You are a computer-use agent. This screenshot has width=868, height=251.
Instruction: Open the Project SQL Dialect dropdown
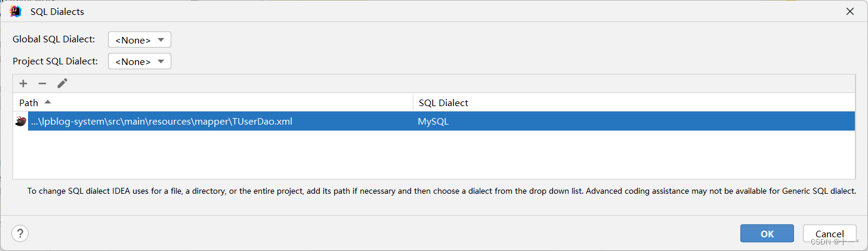[140, 61]
